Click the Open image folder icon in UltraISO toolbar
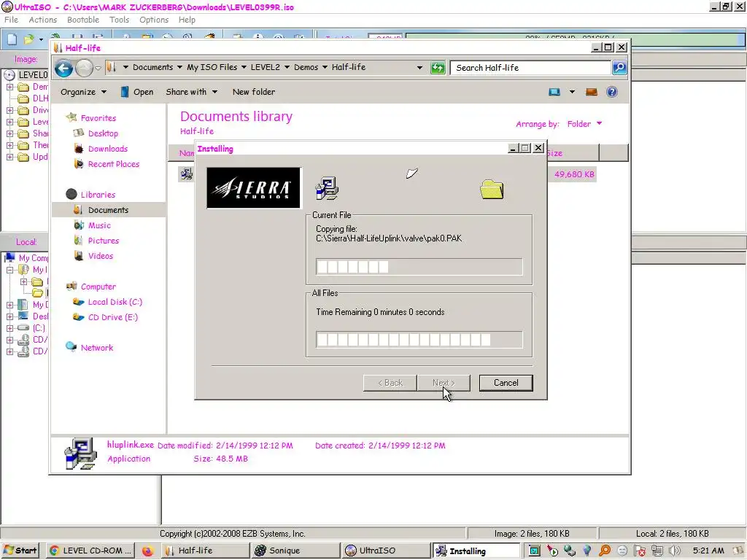Image resolution: width=747 pixels, height=560 pixels. [29, 39]
